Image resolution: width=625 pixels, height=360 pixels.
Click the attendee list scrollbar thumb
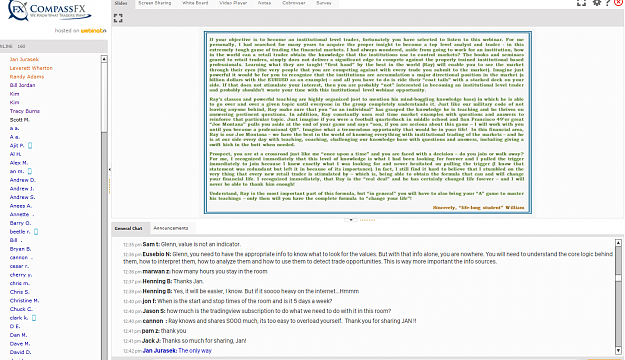click(104, 97)
